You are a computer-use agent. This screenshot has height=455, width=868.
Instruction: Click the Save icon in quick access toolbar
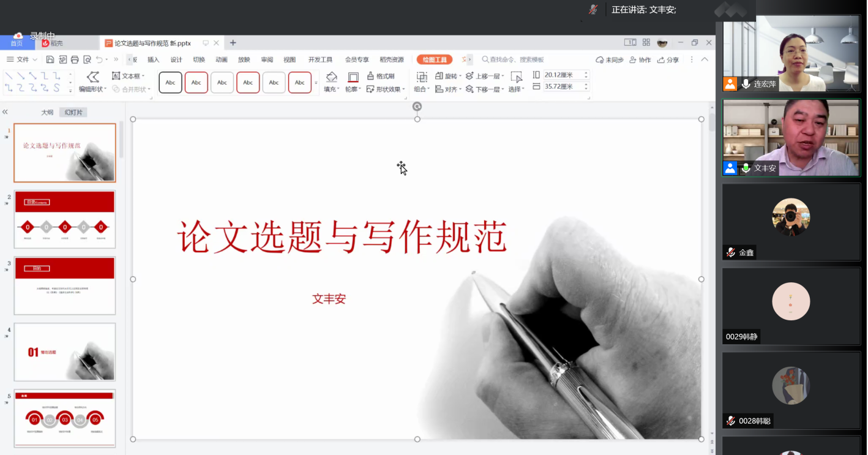pos(50,59)
